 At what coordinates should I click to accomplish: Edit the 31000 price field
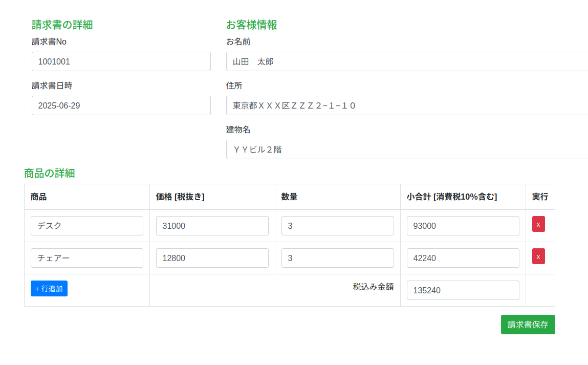click(x=212, y=226)
